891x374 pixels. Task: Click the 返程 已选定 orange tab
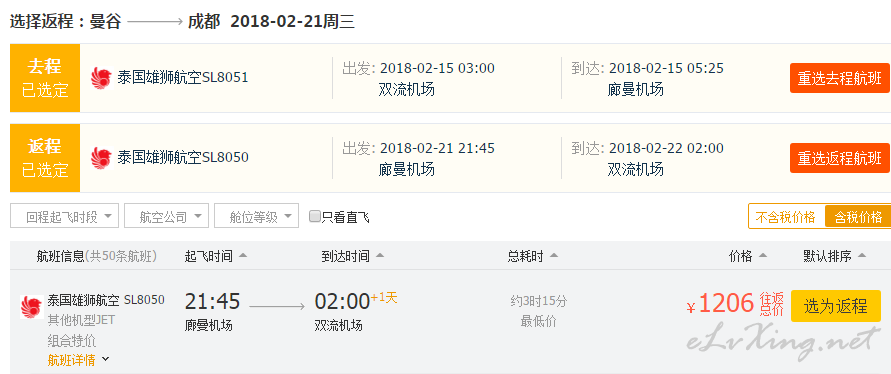coord(45,157)
